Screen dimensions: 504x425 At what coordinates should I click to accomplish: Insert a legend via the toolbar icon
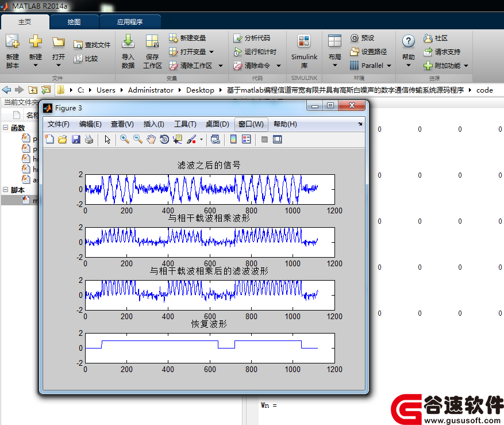(x=247, y=139)
